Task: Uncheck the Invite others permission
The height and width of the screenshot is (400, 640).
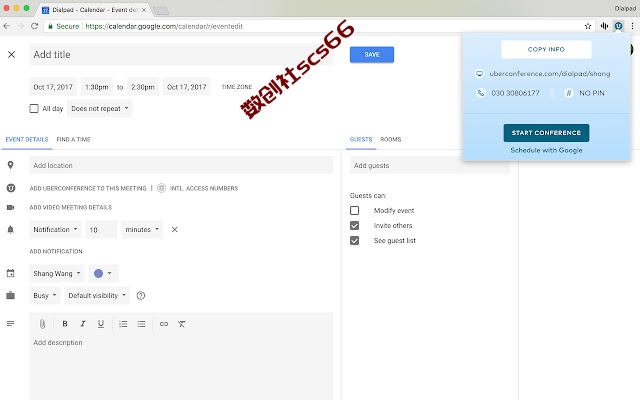Action: [355, 225]
